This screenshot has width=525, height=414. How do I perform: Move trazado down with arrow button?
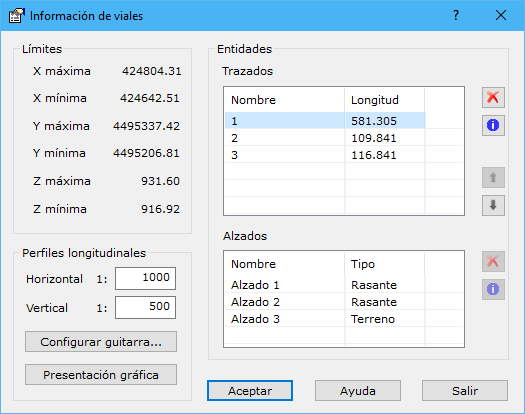pos(493,205)
